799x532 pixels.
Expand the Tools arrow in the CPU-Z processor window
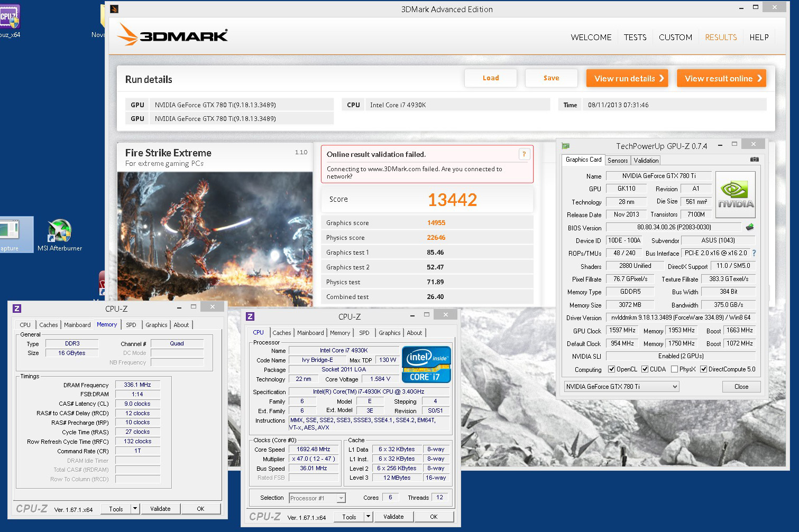[x=369, y=517]
